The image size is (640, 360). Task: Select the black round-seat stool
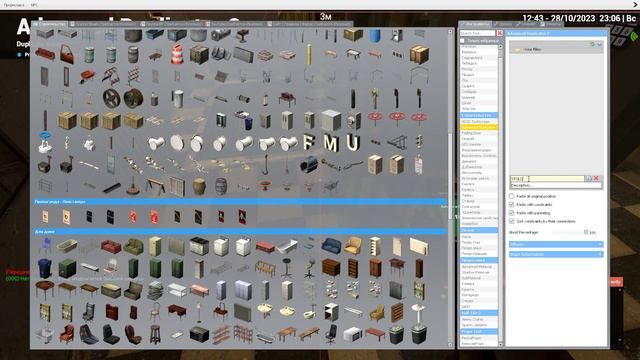[287, 268]
